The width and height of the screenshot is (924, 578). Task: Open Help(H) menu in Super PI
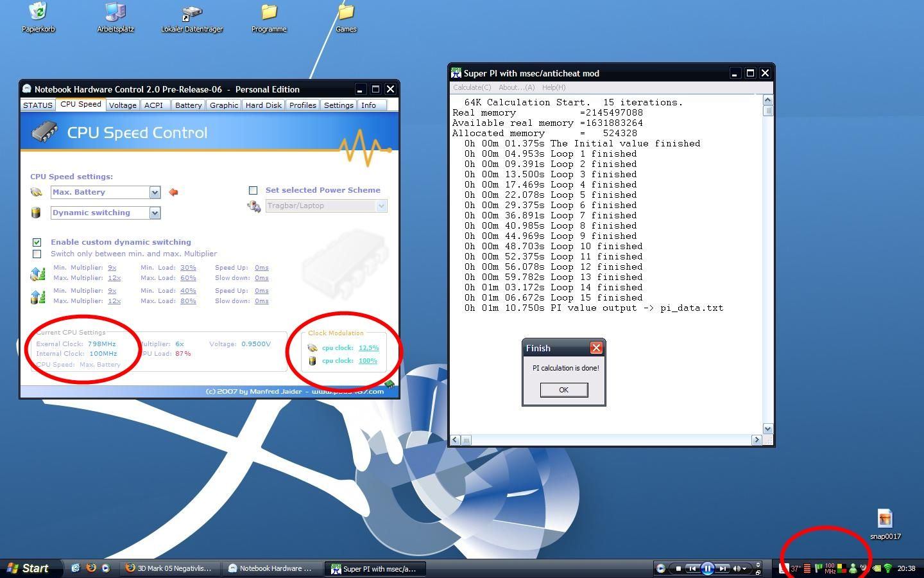(554, 87)
